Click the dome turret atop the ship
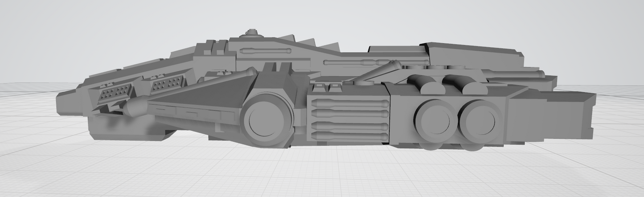The width and height of the screenshot is (644, 197). coord(253,32)
